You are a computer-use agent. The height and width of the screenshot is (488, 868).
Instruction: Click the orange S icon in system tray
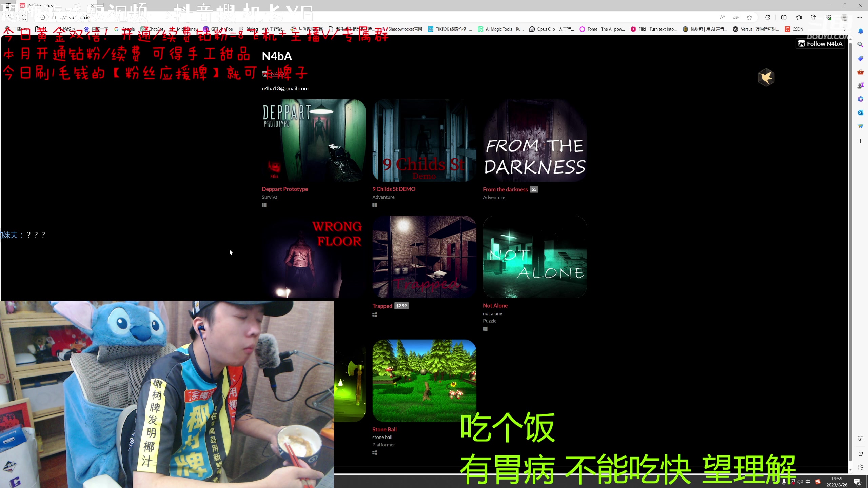tap(818, 482)
